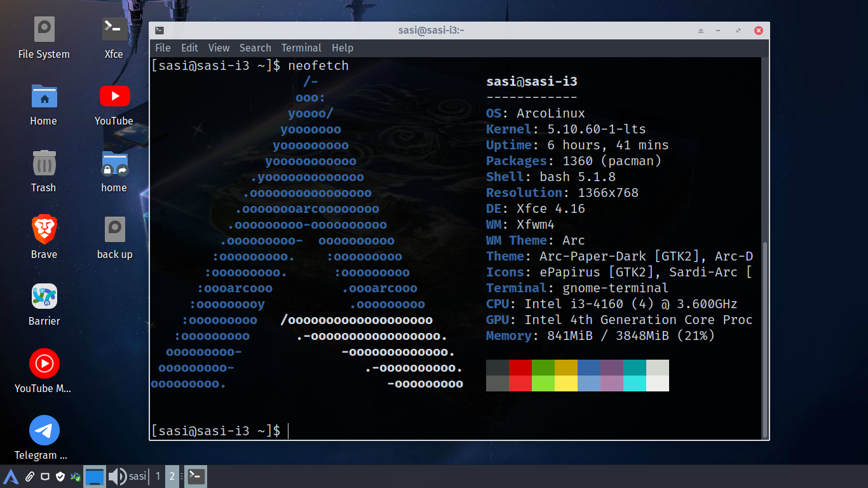Switch to workspace 1 in panel
Viewport: 868px width, 488px height.
point(158,477)
